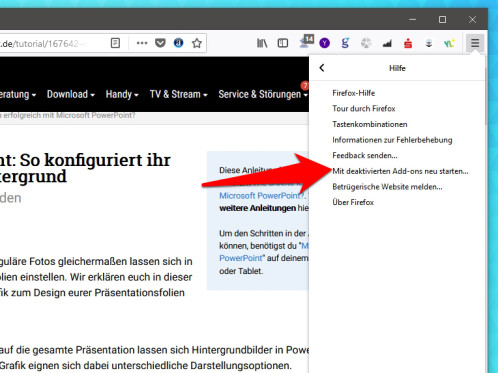Choose Feedback senden...

point(365,156)
